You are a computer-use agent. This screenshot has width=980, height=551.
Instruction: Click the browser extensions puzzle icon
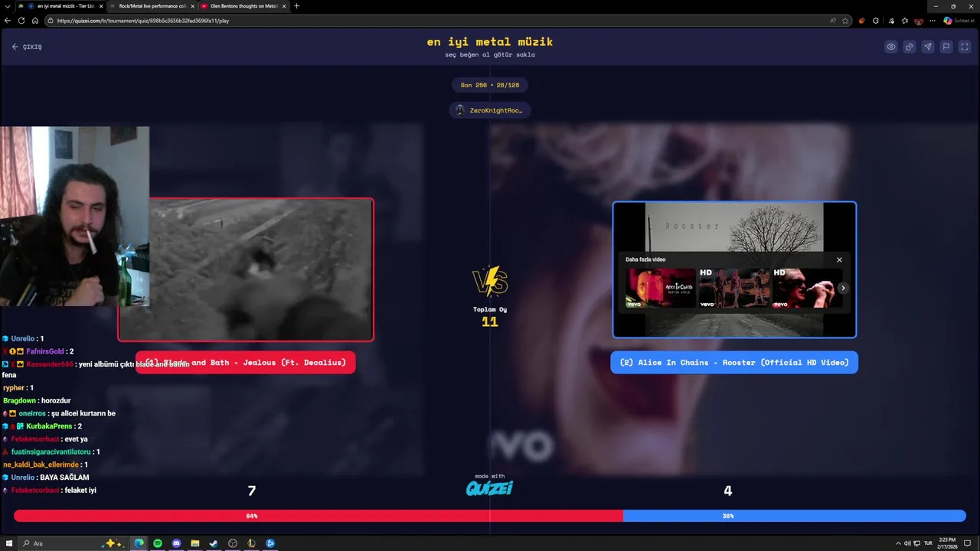(x=876, y=21)
